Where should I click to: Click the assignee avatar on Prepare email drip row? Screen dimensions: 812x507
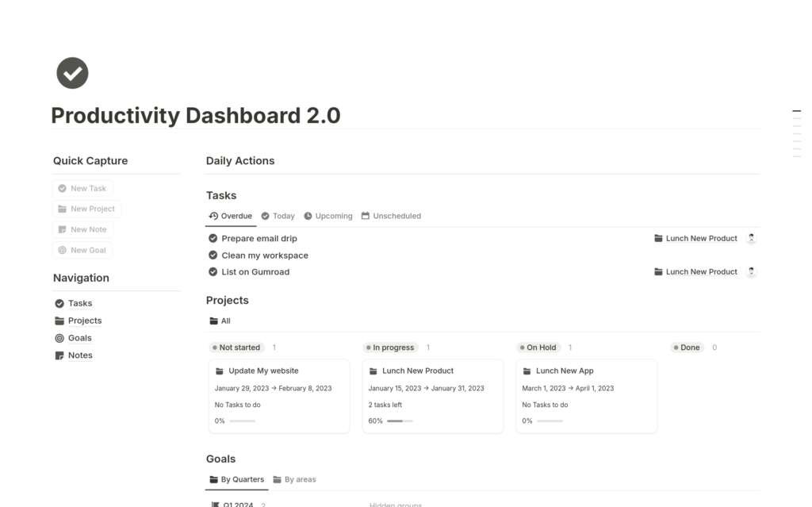pos(752,238)
